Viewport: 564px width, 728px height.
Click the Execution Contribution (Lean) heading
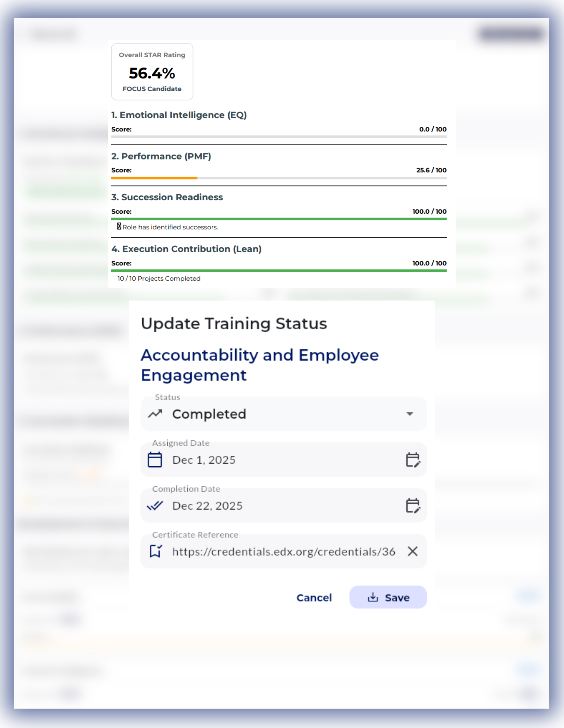186,249
